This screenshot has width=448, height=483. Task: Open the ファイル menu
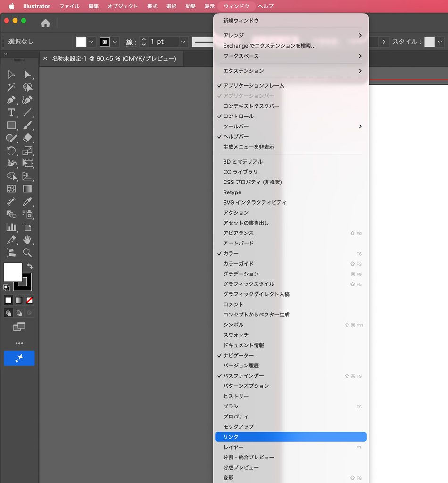pyautogui.click(x=69, y=6)
